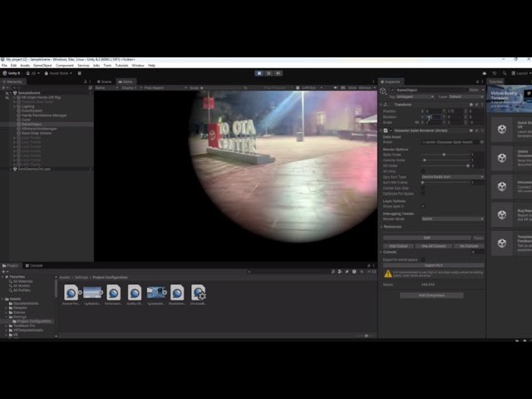The image size is (532, 399).
Task: Toggle the Optimize For Quest checkbox
Action: [x=423, y=194]
